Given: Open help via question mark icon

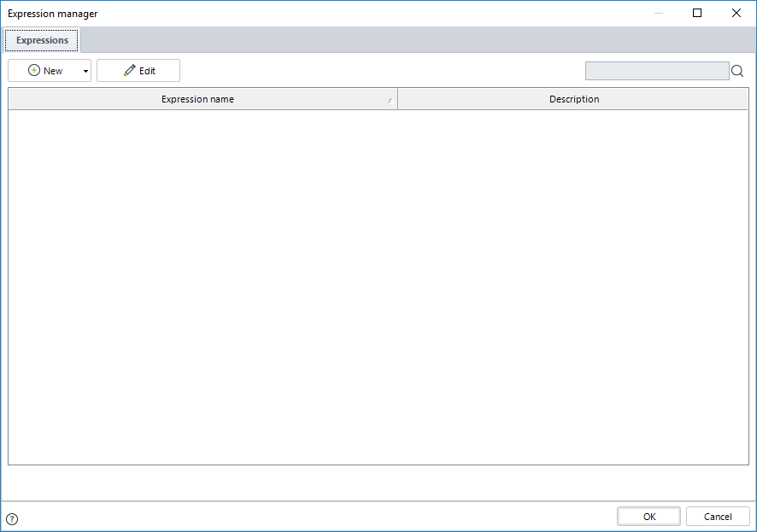Looking at the screenshot, I should coord(12,519).
